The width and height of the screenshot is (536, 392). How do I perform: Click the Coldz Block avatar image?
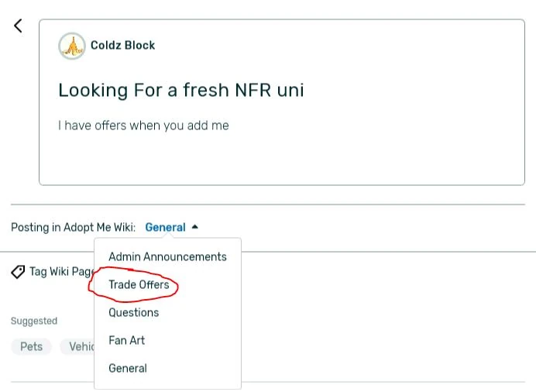pyautogui.click(x=72, y=46)
